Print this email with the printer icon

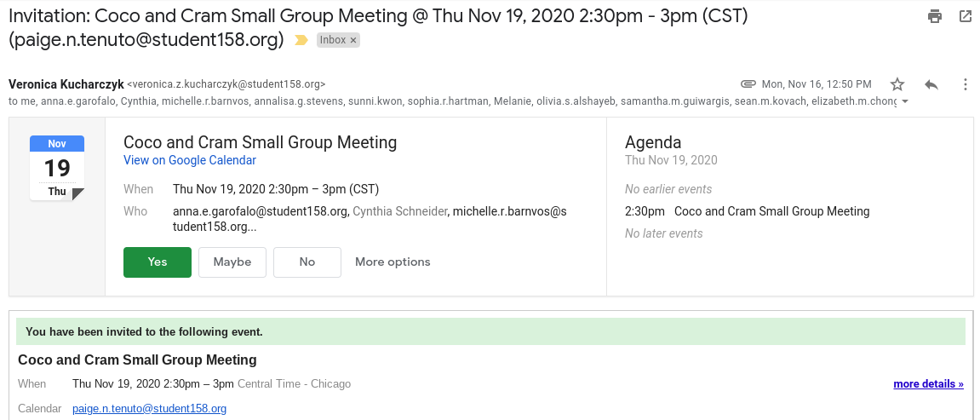coord(935,16)
